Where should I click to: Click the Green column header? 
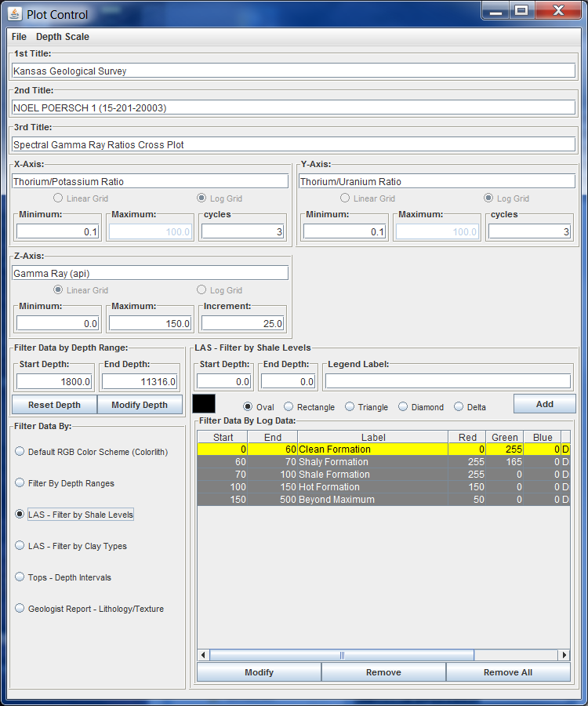pyautogui.click(x=504, y=437)
